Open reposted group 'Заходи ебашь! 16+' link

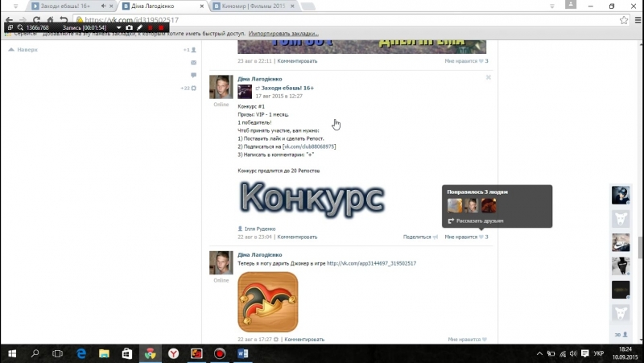click(x=287, y=88)
